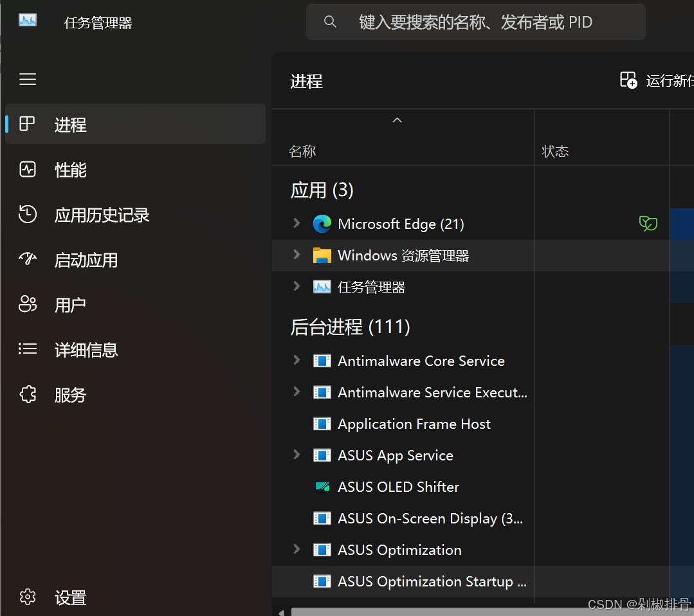Screen dimensions: 694x616
Task: Select the ASUS Optimization Startup ... row text
Action: 432,581
